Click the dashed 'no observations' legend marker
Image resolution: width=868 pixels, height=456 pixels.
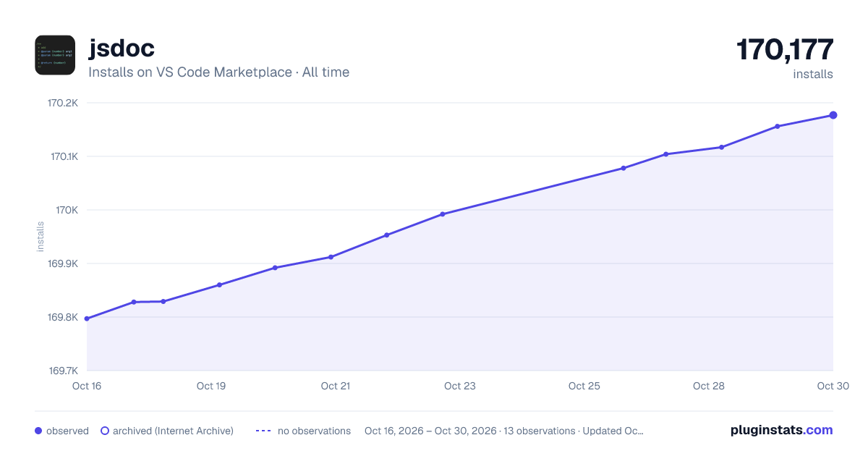pos(263,431)
